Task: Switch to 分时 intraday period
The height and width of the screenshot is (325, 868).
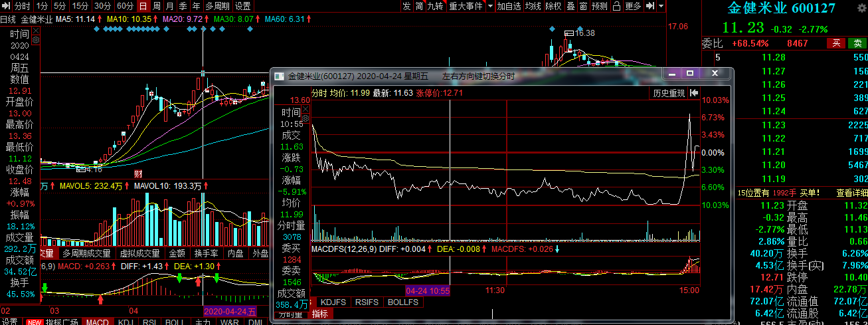Action: pos(22,6)
